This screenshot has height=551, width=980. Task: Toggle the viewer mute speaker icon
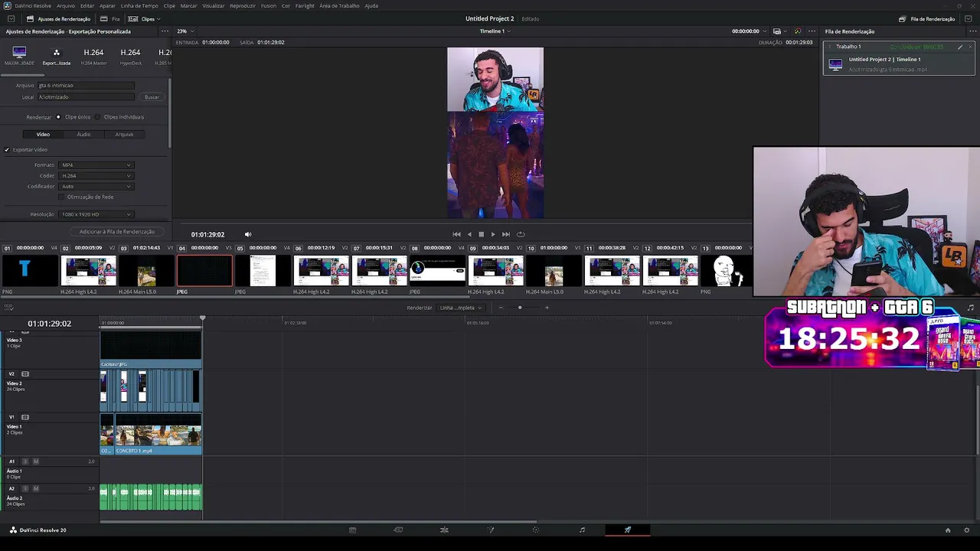coord(247,234)
